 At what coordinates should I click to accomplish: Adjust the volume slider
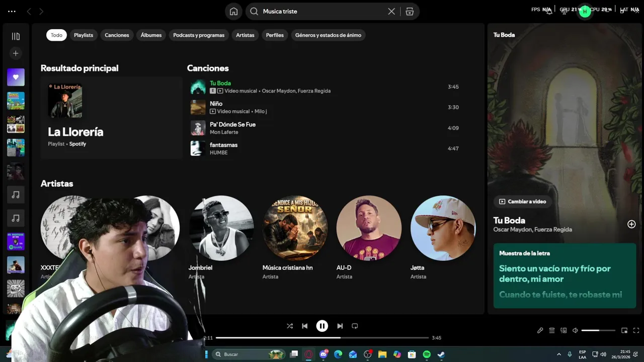(598, 330)
